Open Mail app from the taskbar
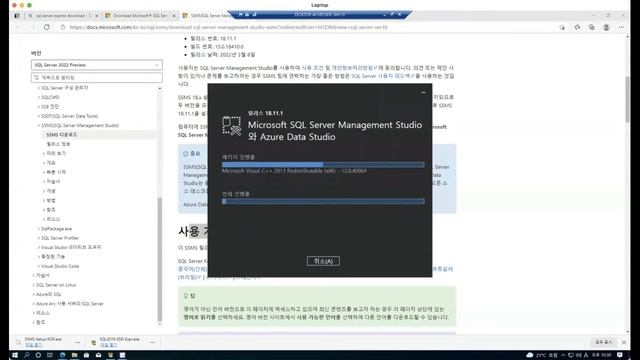 pos(98,355)
